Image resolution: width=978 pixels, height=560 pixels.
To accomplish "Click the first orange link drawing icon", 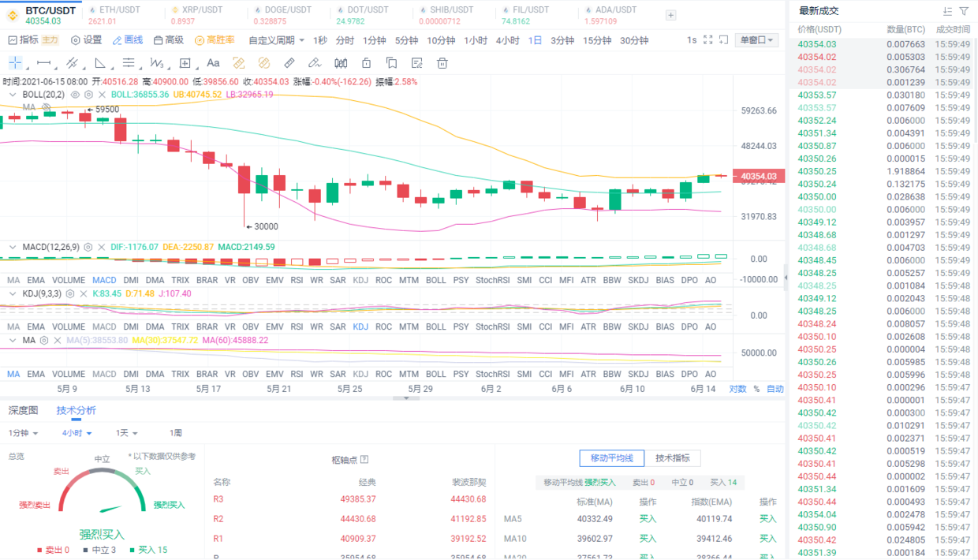I will (x=239, y=63).
